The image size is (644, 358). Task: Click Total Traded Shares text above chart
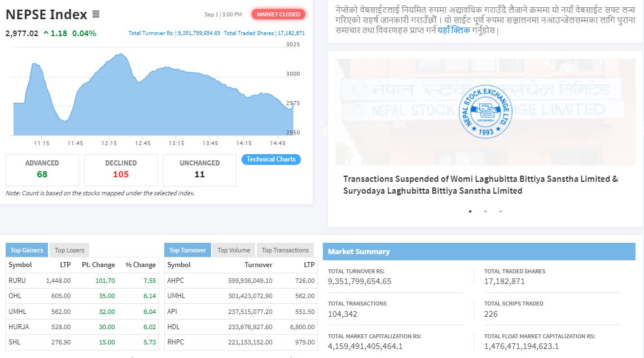coord(264,33)
